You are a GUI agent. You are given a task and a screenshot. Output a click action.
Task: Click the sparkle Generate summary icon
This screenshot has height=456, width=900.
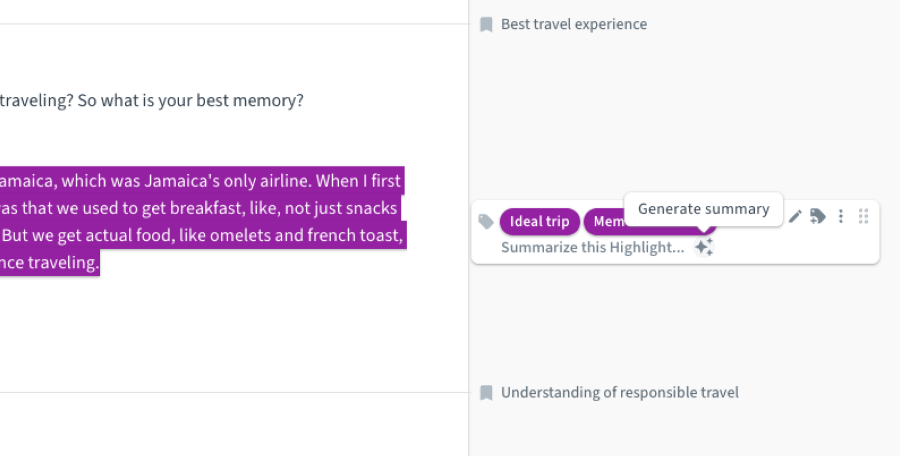[x=704, y=247]
